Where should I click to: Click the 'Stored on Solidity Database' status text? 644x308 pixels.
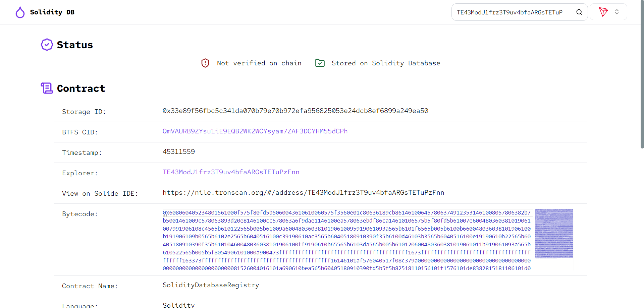386,63
